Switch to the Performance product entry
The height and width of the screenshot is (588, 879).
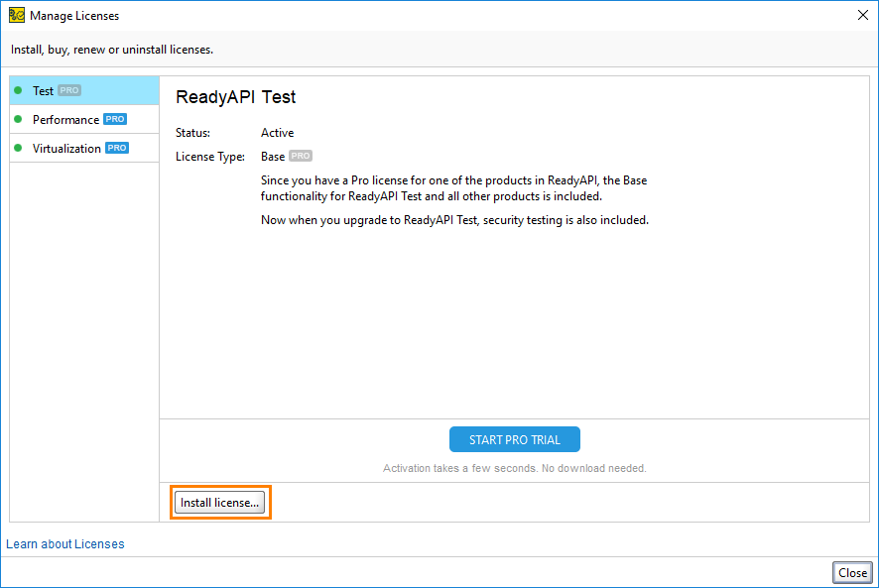65,120
